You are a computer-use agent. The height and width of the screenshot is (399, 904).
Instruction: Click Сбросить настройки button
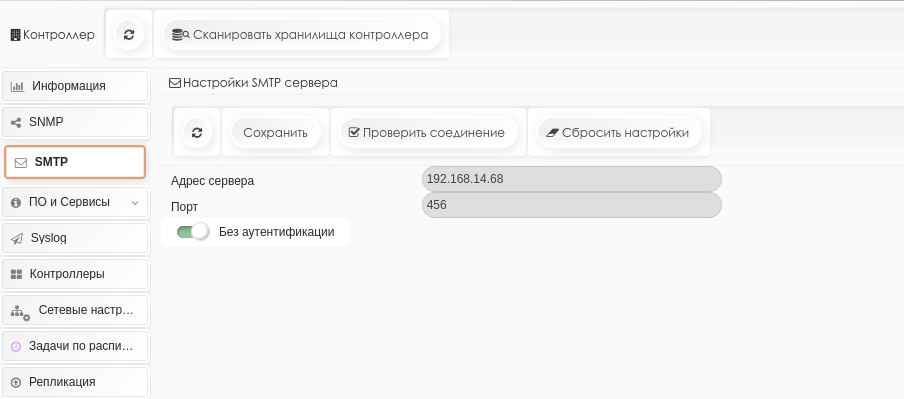(619, 133)
